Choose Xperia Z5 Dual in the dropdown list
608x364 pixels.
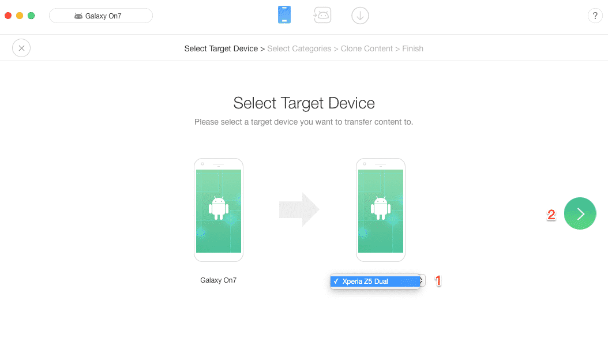pos(375,282)
